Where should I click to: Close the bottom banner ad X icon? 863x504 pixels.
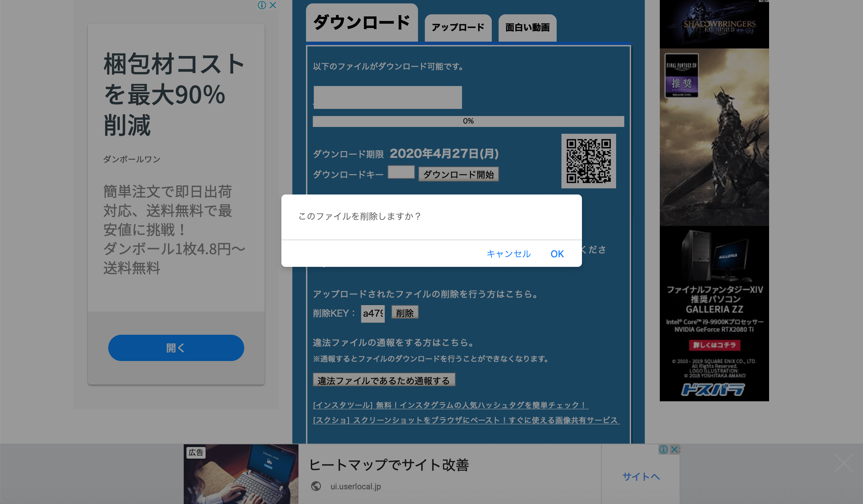pos(674,449)
